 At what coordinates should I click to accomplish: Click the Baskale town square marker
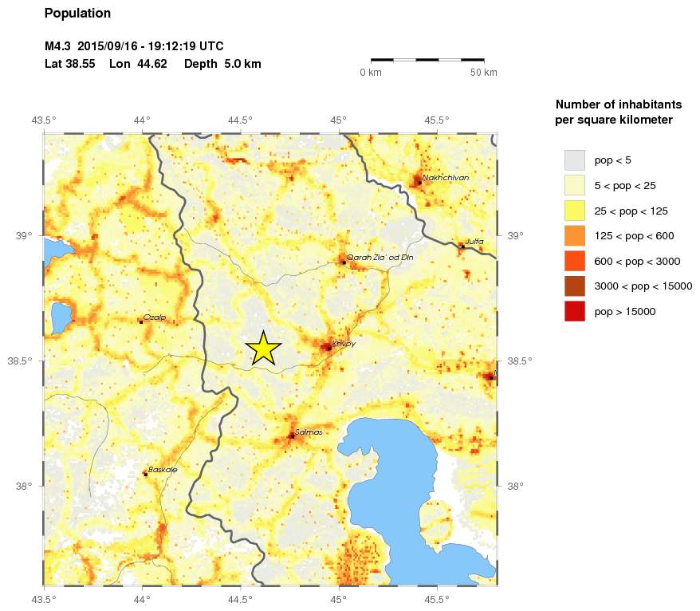coord(146,475)
